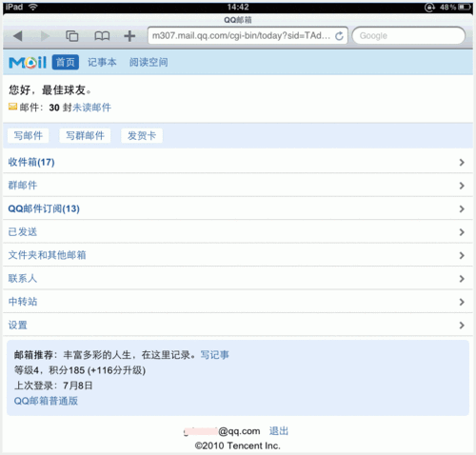476x455 pixels.
Task: Click the 上次登录：7月8日 text
Action: pyautogui.click(x=53, y=386)
